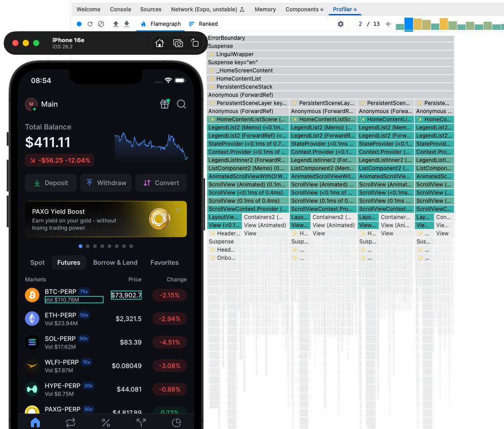The height and width of the screenshot is (429, 504).
Task: Start profiling with the record button
Action: (79, 24)
